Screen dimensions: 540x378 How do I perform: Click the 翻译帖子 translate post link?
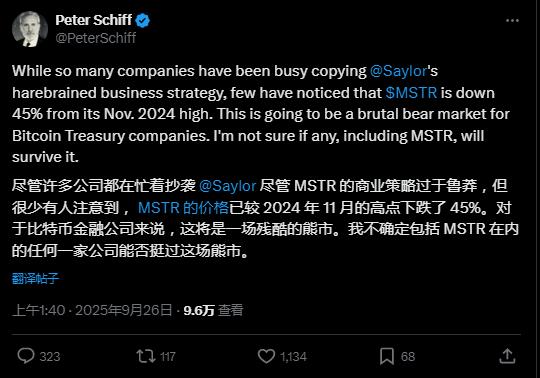pos(35,278)
